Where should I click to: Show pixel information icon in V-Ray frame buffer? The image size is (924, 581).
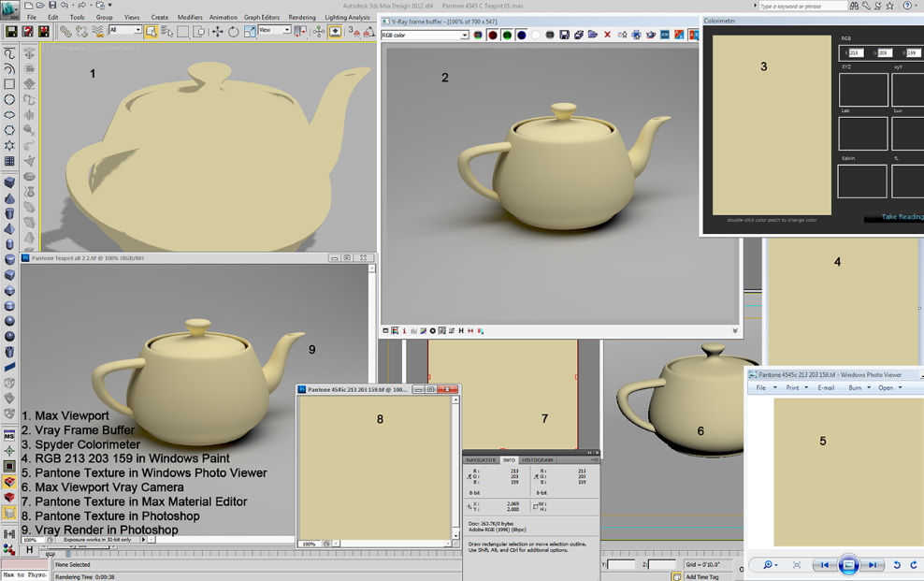click(x=404, y=331)
